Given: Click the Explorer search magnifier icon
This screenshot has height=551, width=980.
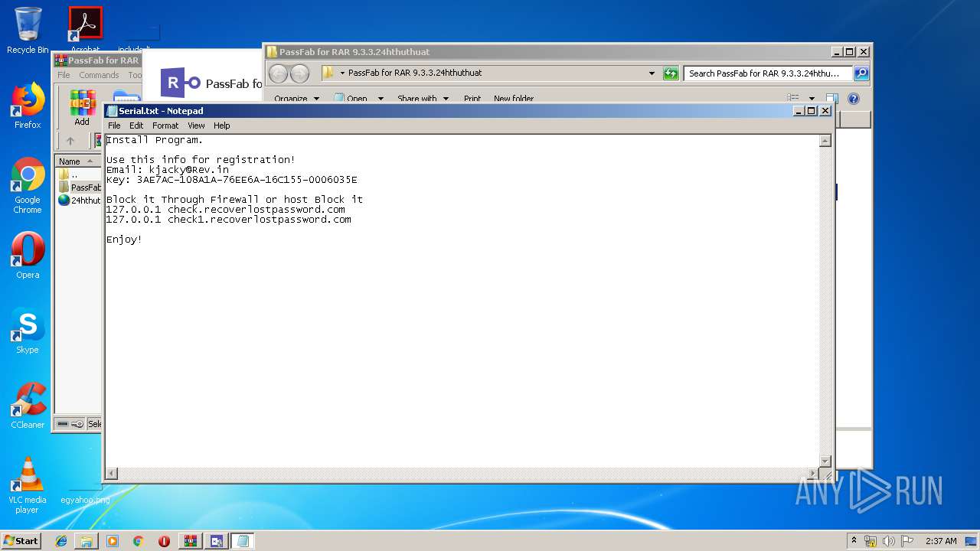Looking at the screenshot, I should pos(861,73).
